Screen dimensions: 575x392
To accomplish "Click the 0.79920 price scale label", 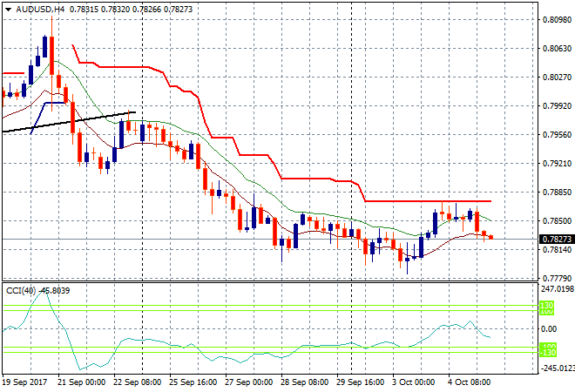I will point(557,106).
